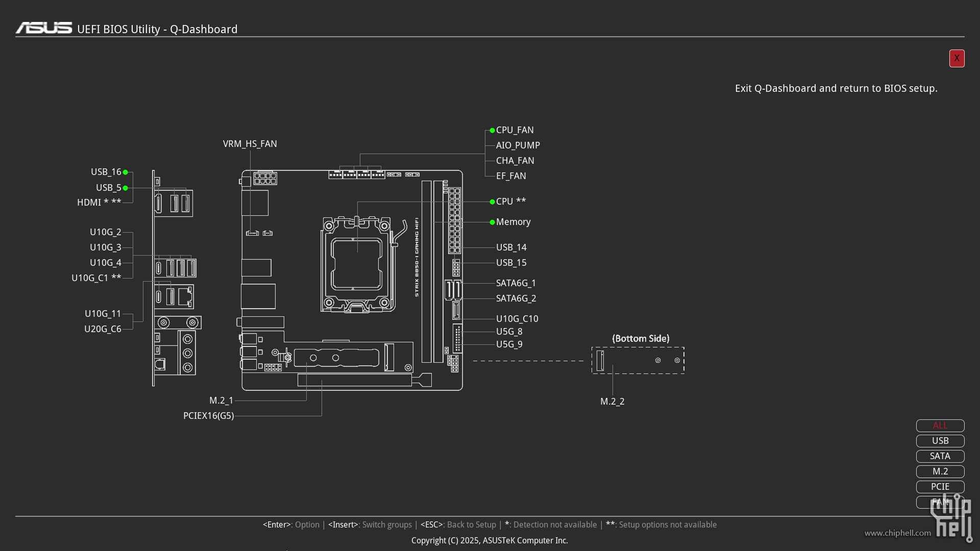Select the VRM_HS_FAN label
This screenshot has width=980, height=551.
pyautogui.click(x=250, y=144)
